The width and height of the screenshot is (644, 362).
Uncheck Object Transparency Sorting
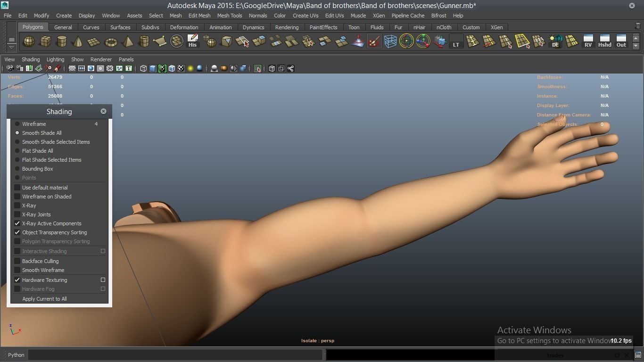click(x=17, y=232)
